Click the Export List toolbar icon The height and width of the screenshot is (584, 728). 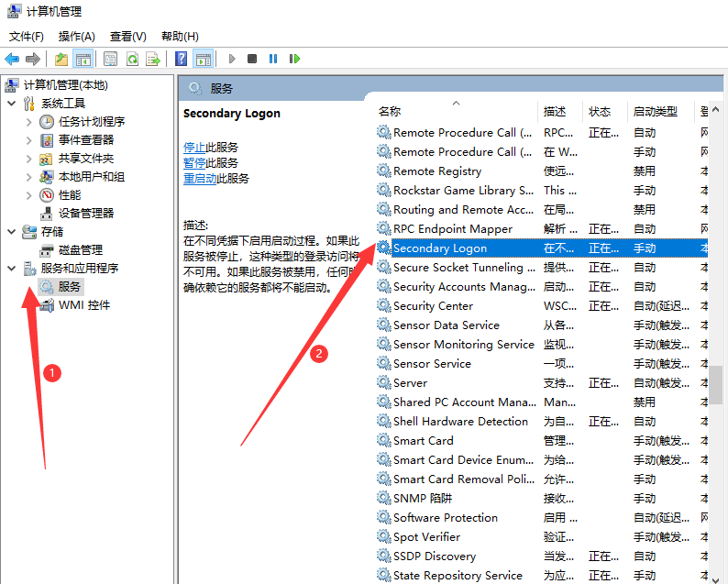pos(153,59)
